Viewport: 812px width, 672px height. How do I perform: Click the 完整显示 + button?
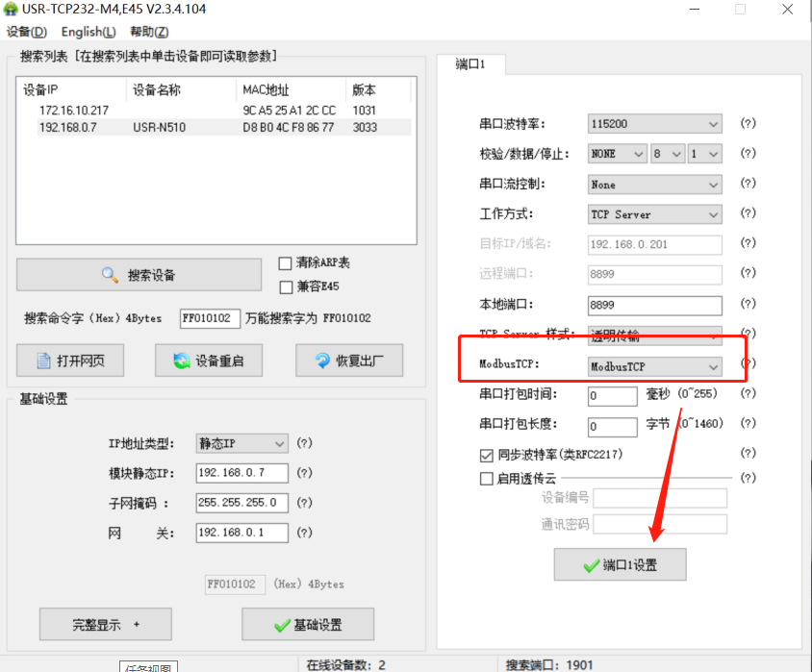(x=106, y=625)
